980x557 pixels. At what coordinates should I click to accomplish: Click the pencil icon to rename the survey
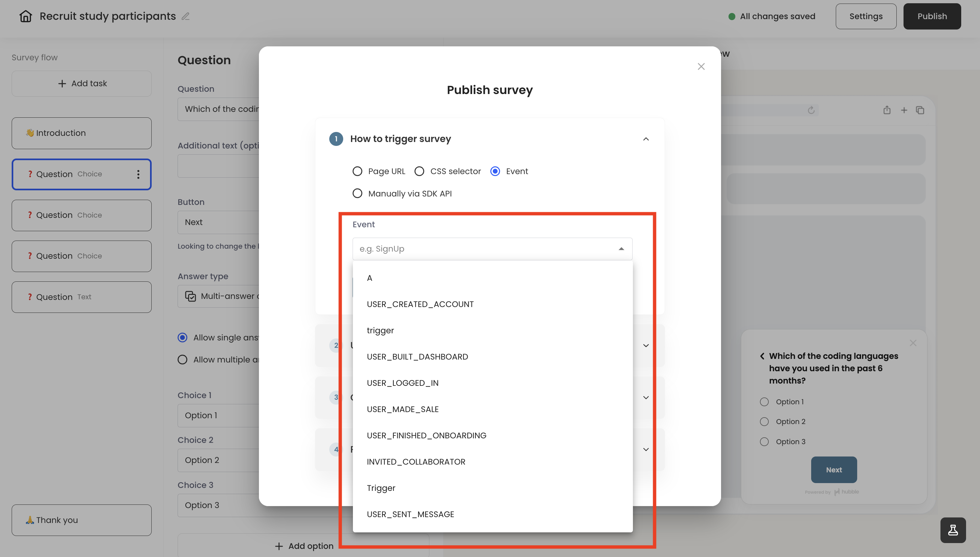coord(186,17)
